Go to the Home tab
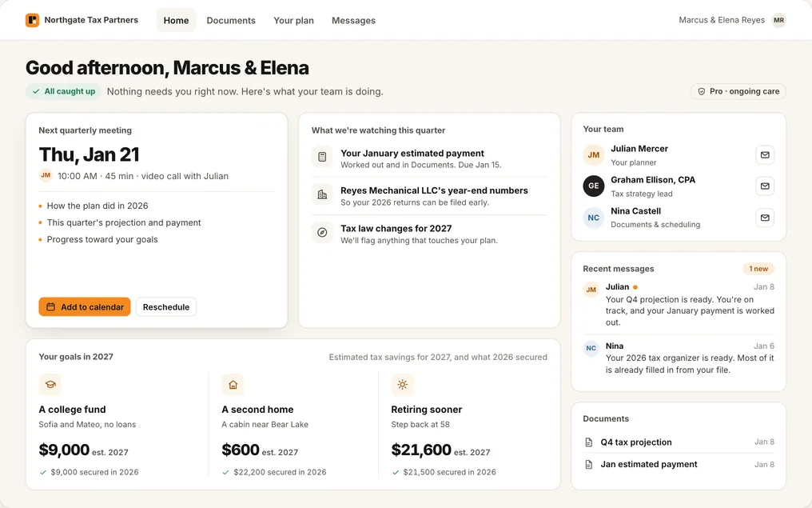This screenshot has height=508, width=812. point(176,20)
